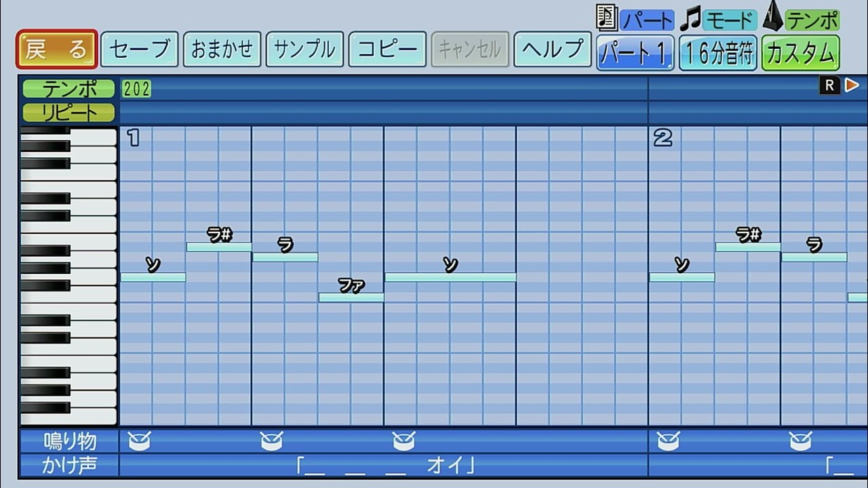
Task: Select ソ note in measure 2
Action: (x=682, y=277)
